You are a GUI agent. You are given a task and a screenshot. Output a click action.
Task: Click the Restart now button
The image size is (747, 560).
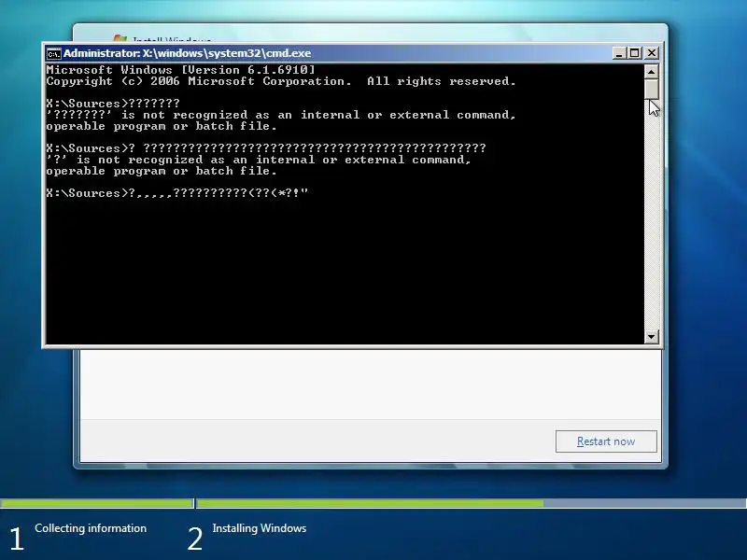(606, 441)
